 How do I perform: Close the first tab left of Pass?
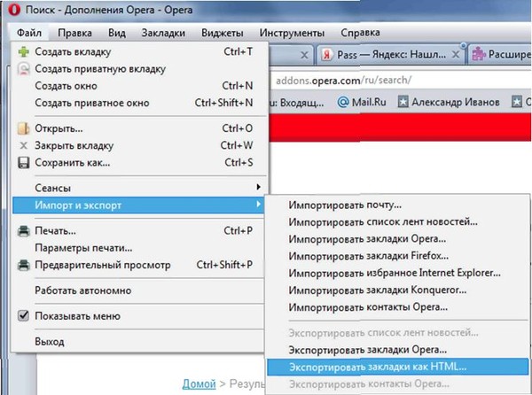[x=304, y=55]
